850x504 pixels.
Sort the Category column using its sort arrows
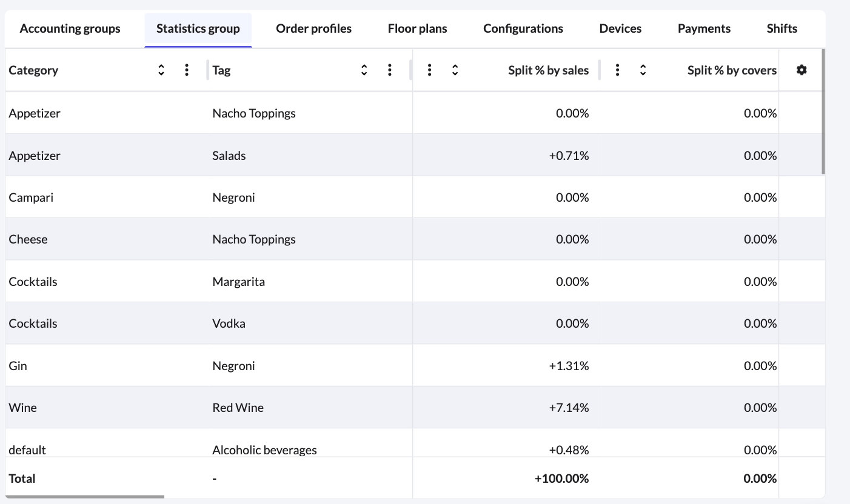(x=161, y=70)
